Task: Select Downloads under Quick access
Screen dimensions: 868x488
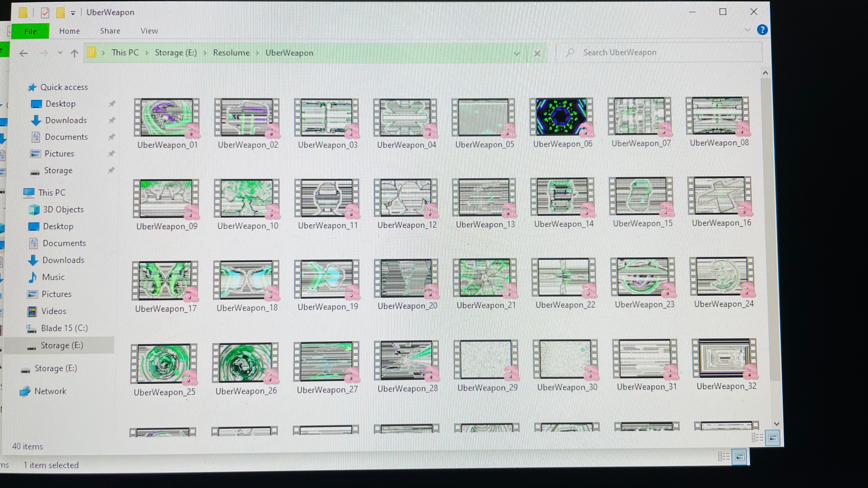Action: 66,120
